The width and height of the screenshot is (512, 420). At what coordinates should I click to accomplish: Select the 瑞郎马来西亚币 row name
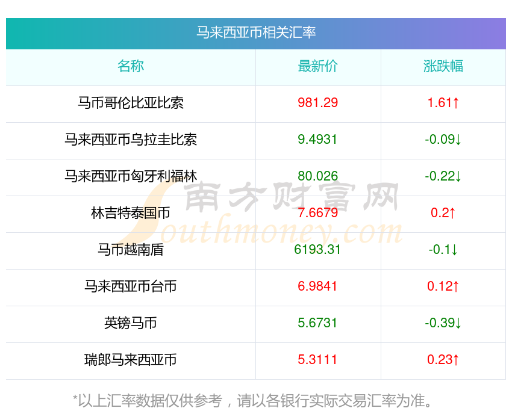click(x=131, y=360)
